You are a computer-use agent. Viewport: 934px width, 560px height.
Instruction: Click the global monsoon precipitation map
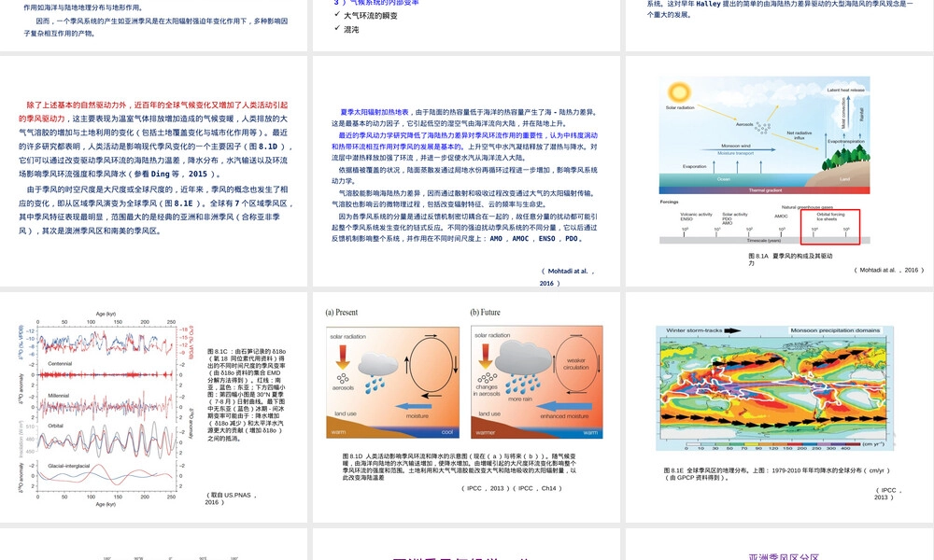[775, 387]
